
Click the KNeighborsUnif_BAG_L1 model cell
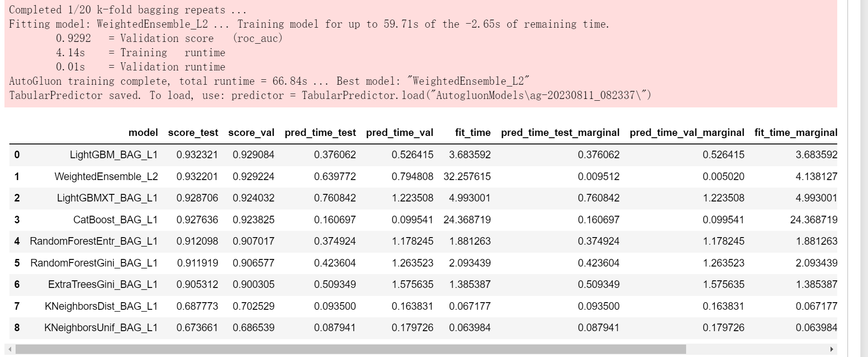(101, 328)
